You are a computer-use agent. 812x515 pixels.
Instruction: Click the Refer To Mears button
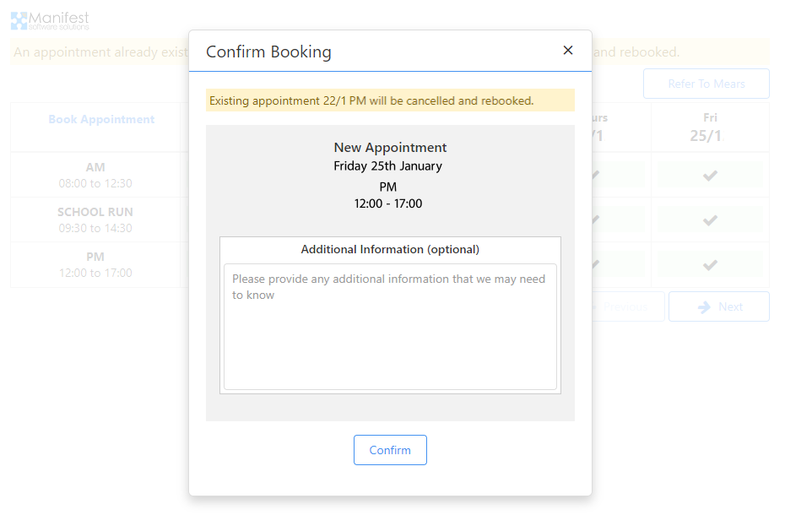(x=706, y=84)
